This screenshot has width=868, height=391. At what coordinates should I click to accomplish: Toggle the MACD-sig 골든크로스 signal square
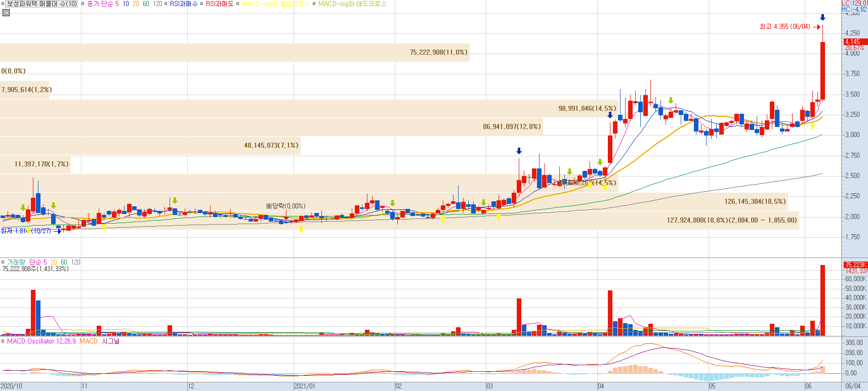pyautogui.click(x=237, y=4)
